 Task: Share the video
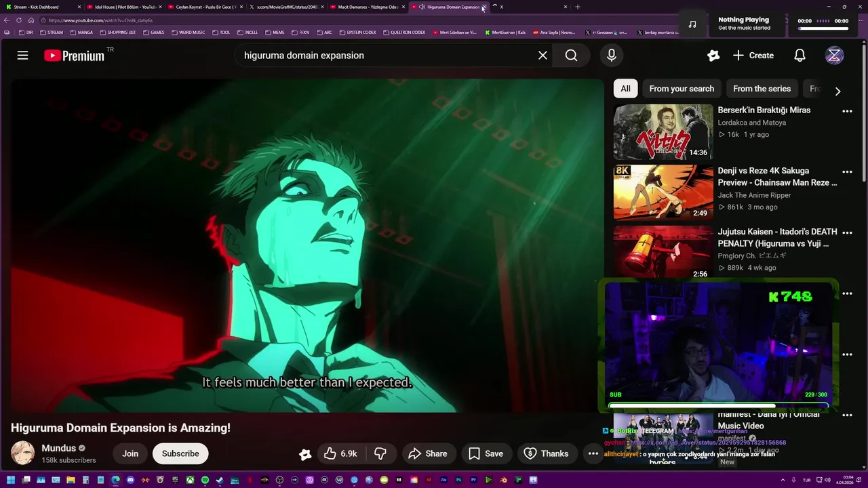click(x=429, y=453)
